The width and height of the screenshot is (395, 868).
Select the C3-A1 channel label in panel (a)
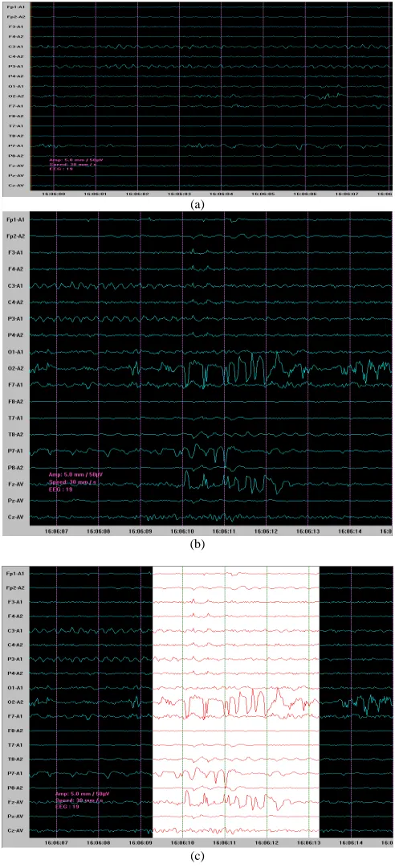[x=15, y=47]
